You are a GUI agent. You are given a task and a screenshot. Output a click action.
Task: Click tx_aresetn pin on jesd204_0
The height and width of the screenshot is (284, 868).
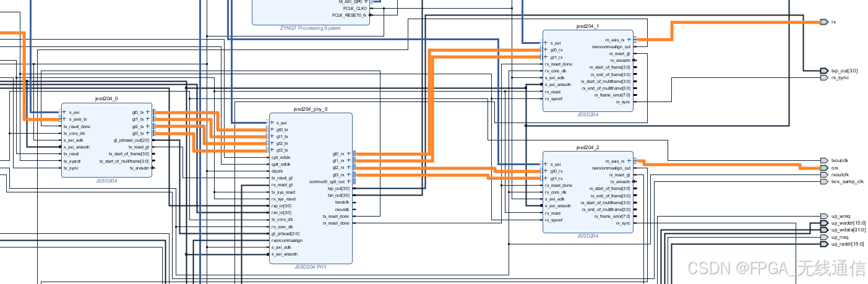coord(140,168)
